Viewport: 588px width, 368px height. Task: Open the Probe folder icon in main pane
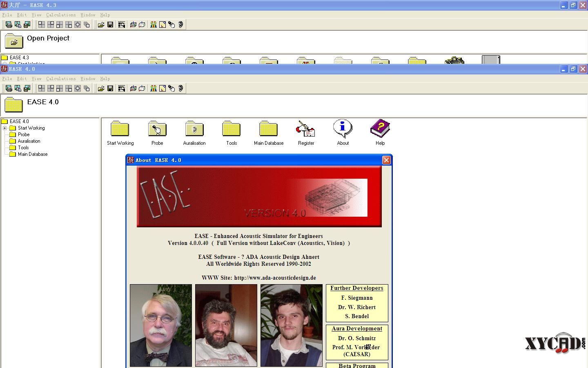tap(157, 128)
